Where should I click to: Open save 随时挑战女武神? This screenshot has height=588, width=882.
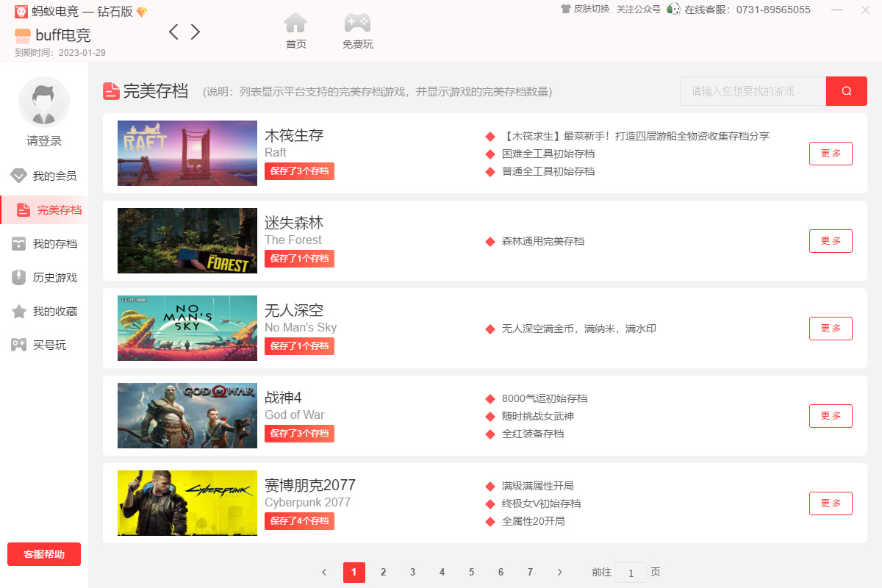tap(537, 416)
